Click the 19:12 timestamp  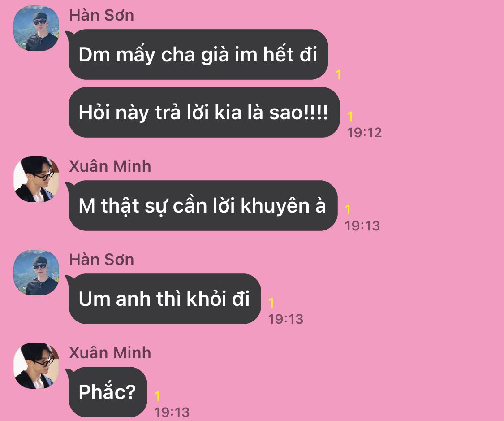tap(365, 133)
